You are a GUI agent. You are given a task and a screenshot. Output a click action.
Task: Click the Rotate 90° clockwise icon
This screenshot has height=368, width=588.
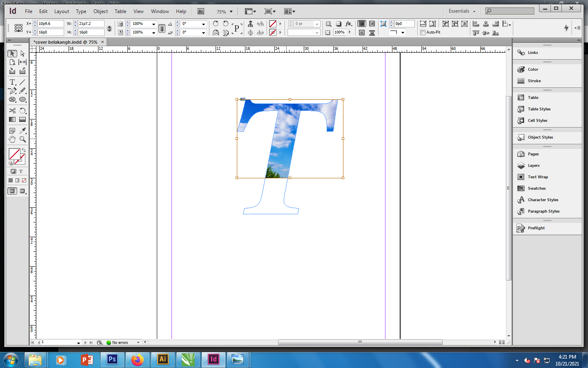[x=216, y=24]
